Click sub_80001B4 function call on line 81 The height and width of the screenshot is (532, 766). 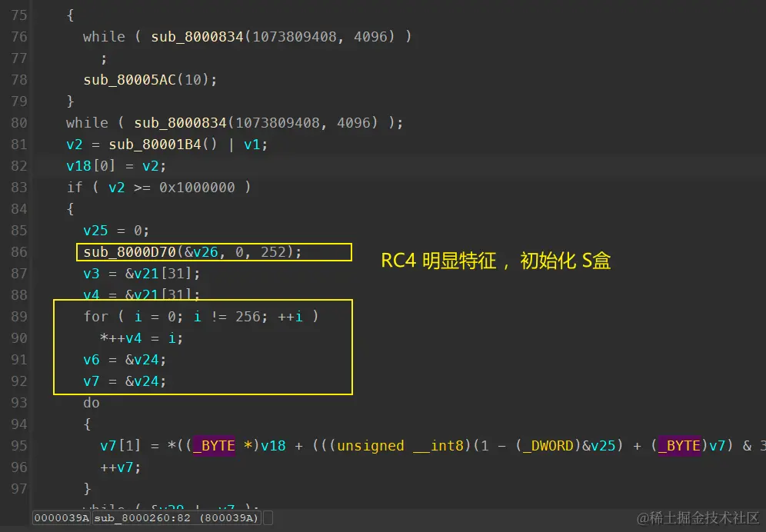point(155,144)
